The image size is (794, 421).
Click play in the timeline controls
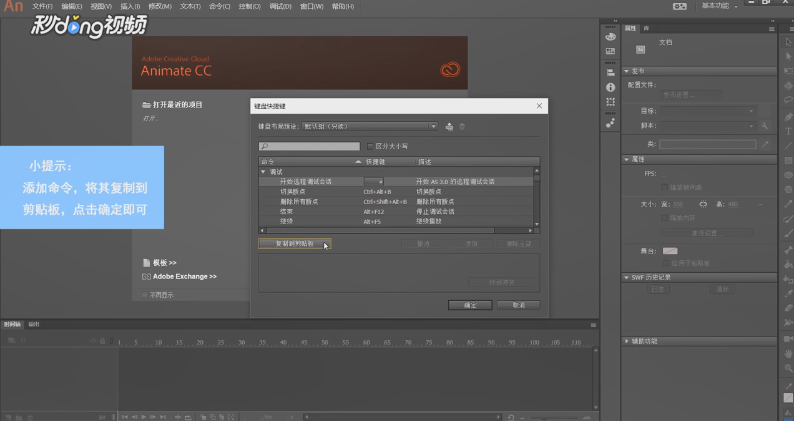[x=144, y=417]
